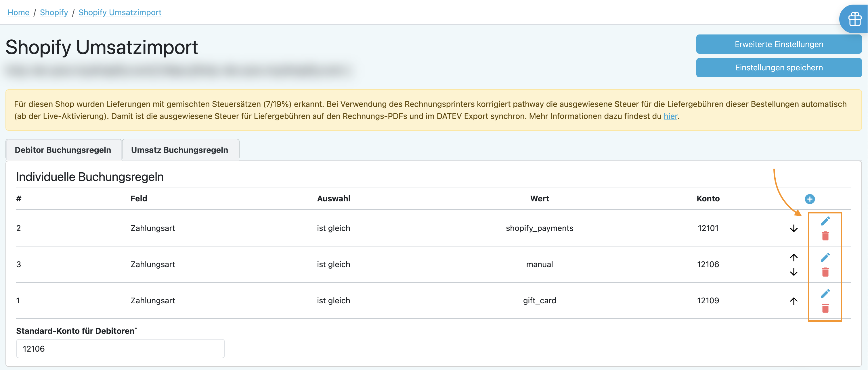Move the manual rule up with the arrow

(794, 258)
